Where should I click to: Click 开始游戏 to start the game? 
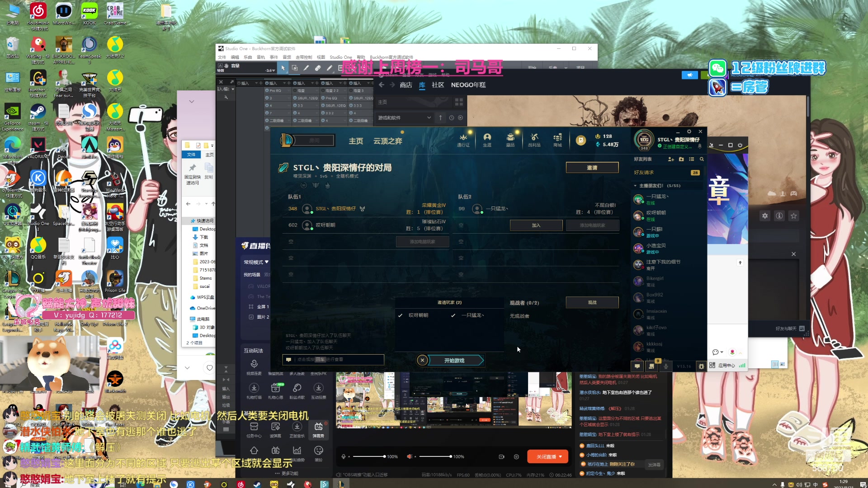click(x=455, y=361)
